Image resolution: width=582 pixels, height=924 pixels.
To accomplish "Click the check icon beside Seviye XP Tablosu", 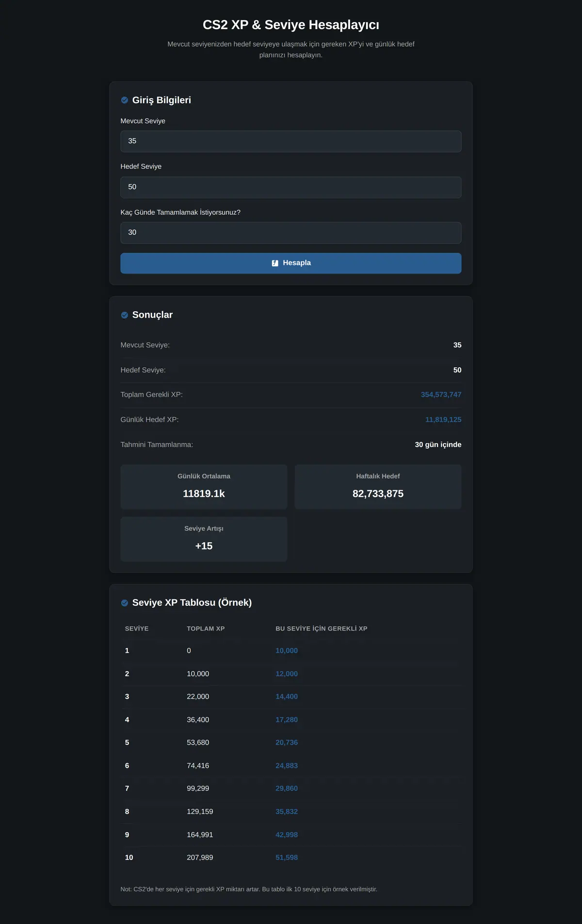I will coord(125,603).
